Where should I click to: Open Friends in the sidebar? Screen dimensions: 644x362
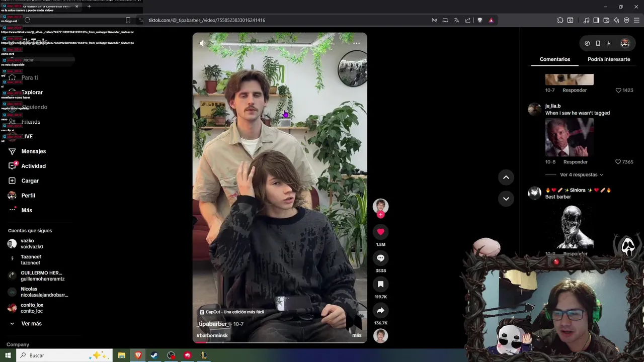31,122
